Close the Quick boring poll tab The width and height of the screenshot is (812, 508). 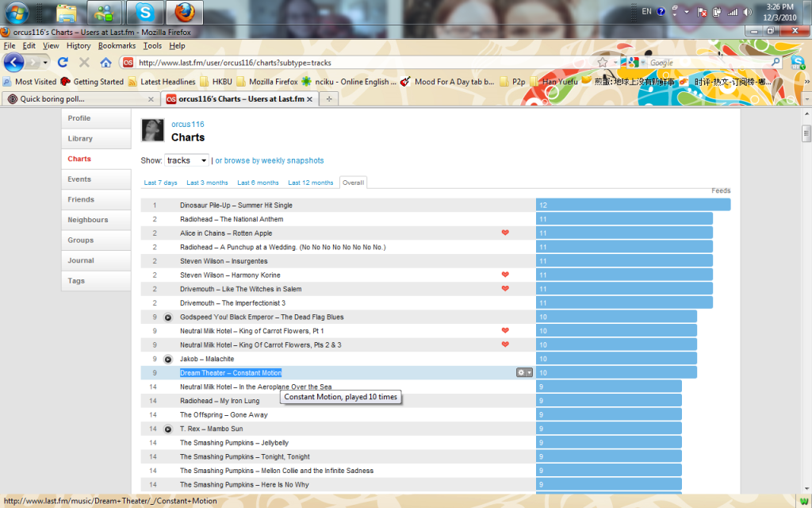coord(151,99)
